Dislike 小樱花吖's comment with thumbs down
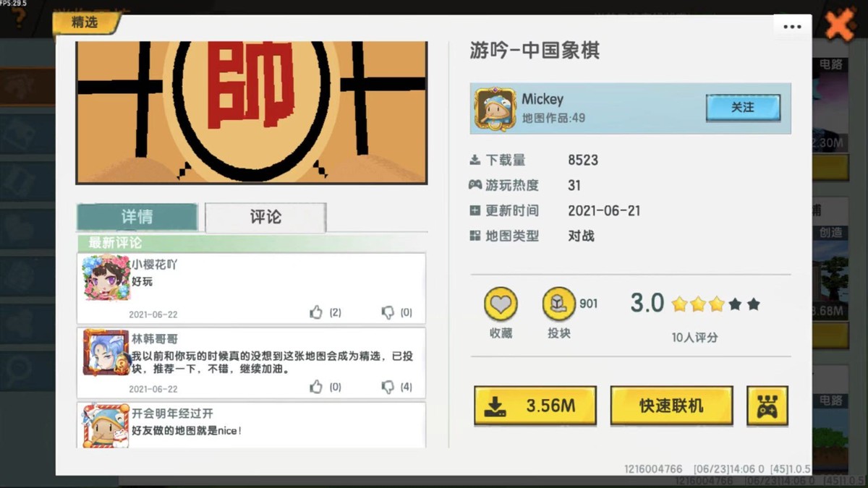868x488 pixels. [388, 312]
